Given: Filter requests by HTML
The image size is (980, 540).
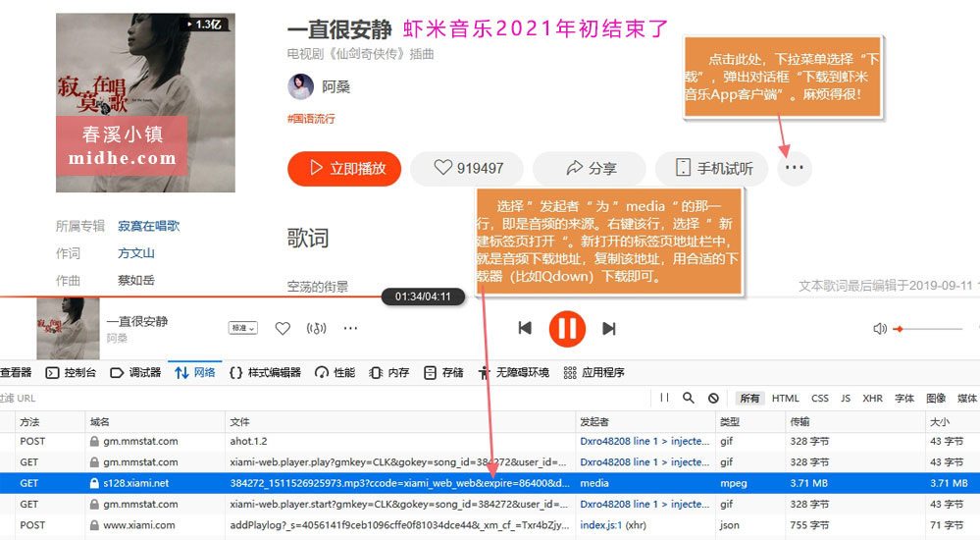Looking at the screenshot, I should pos(785,398).
